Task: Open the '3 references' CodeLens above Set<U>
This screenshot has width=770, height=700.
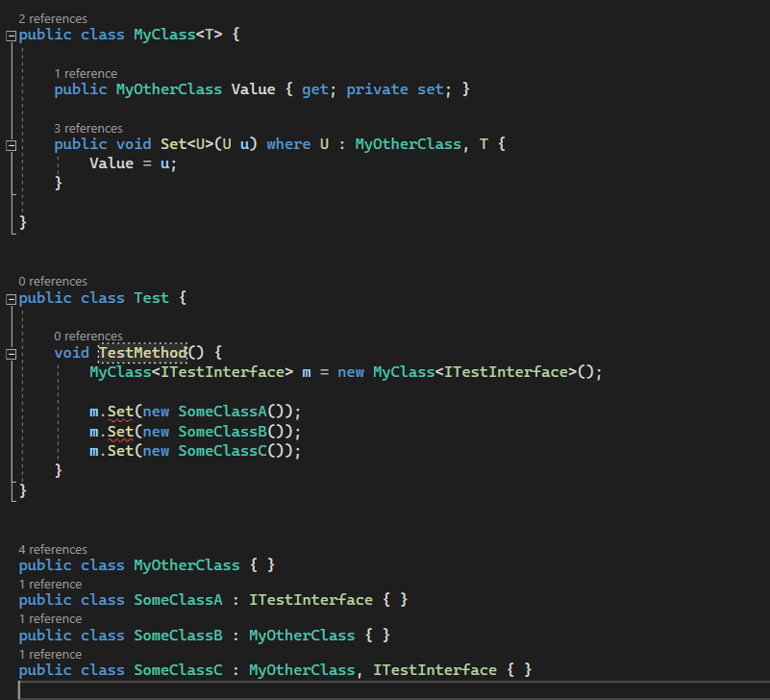Action: (x=87, y=128)
